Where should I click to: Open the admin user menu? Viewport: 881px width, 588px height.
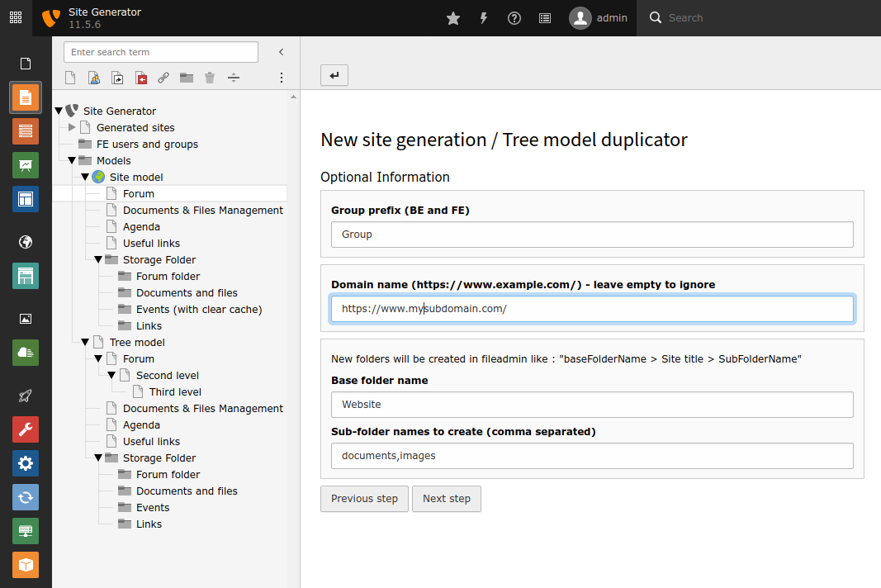(599, 18)
